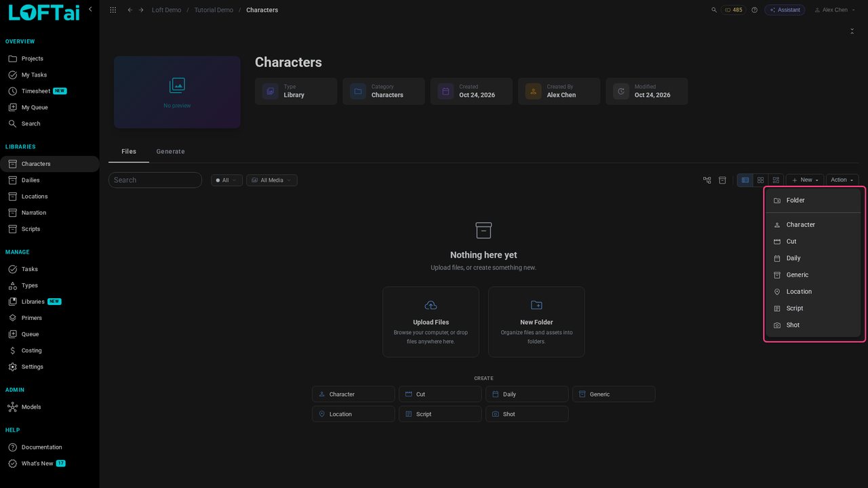Switch to the Files tab

129,152
